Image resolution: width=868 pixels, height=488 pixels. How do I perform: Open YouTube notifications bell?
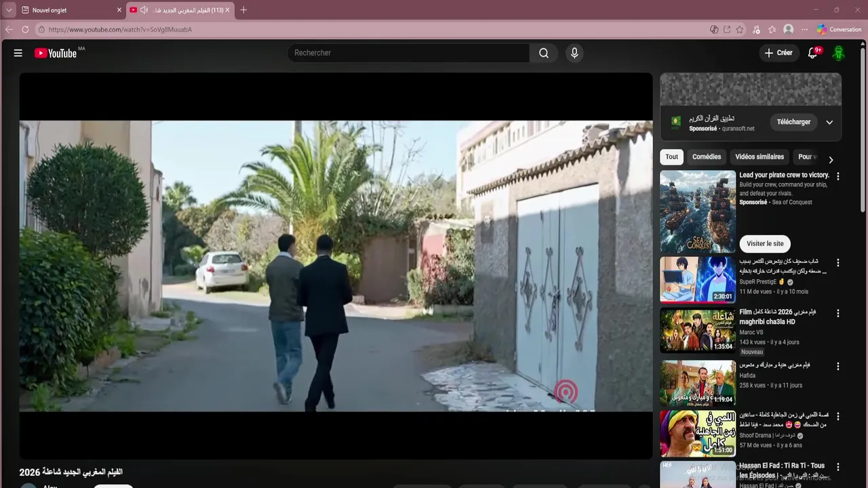coord(812,53)
